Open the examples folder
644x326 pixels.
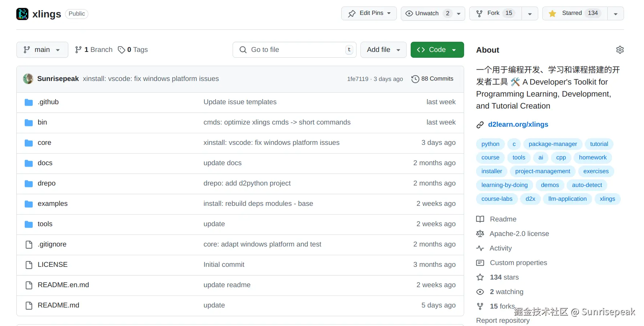tap(53, 204)
